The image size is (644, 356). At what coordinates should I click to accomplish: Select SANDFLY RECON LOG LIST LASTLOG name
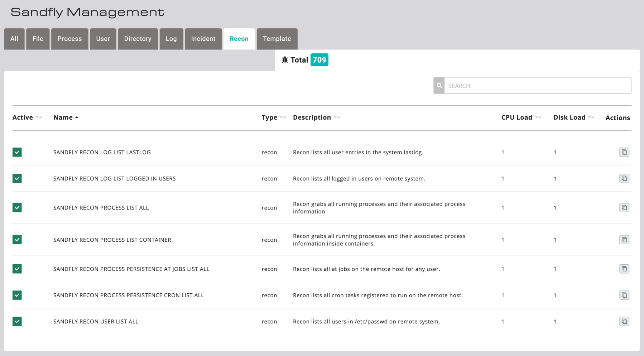click(102, 152)
